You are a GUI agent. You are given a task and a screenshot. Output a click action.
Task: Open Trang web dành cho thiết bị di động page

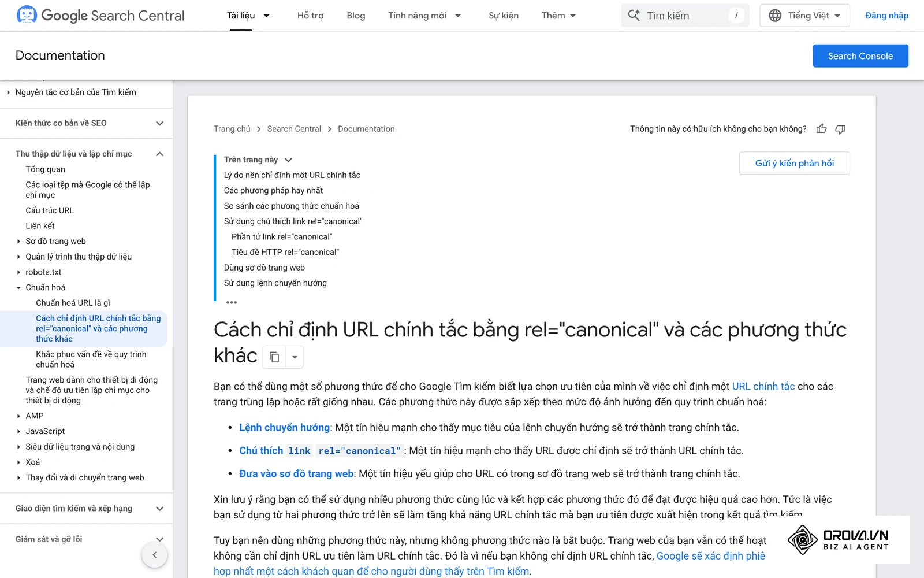point(91,390)
